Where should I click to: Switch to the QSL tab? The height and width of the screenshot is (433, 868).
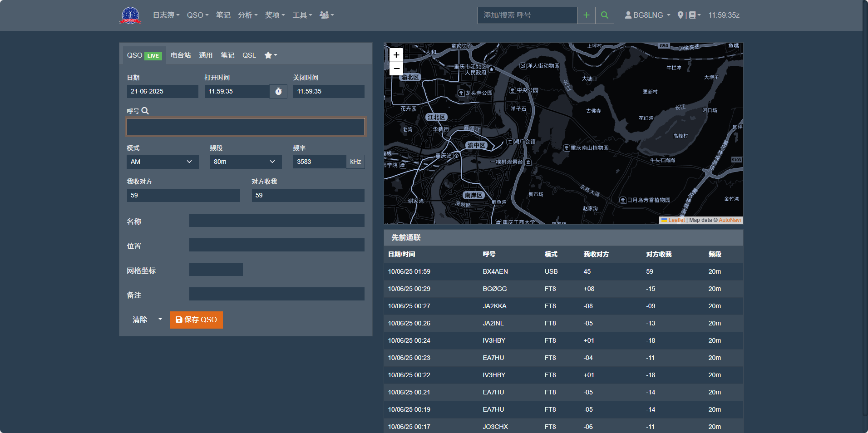[x=249, y=55]
